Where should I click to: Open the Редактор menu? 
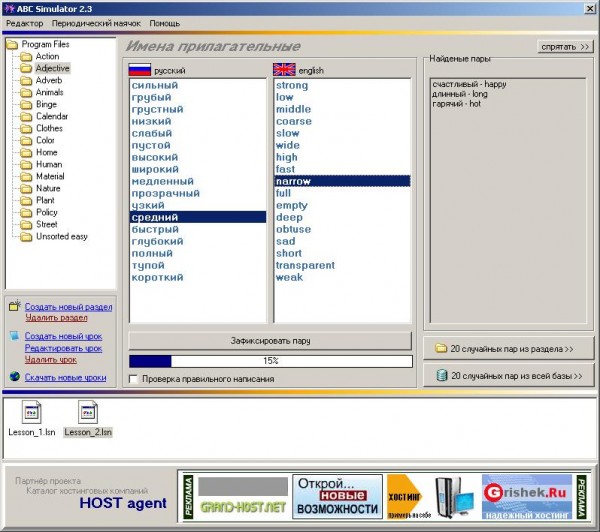pos(23,23)
